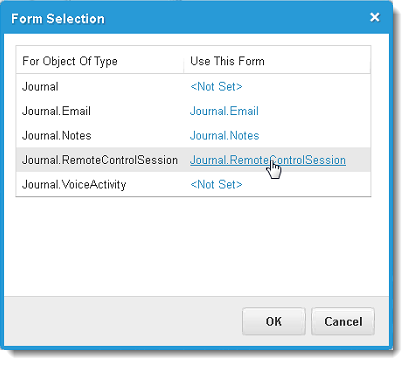Click the OK button
The width and height of the screenshot is (408, 365).
(x=274, y=321)
